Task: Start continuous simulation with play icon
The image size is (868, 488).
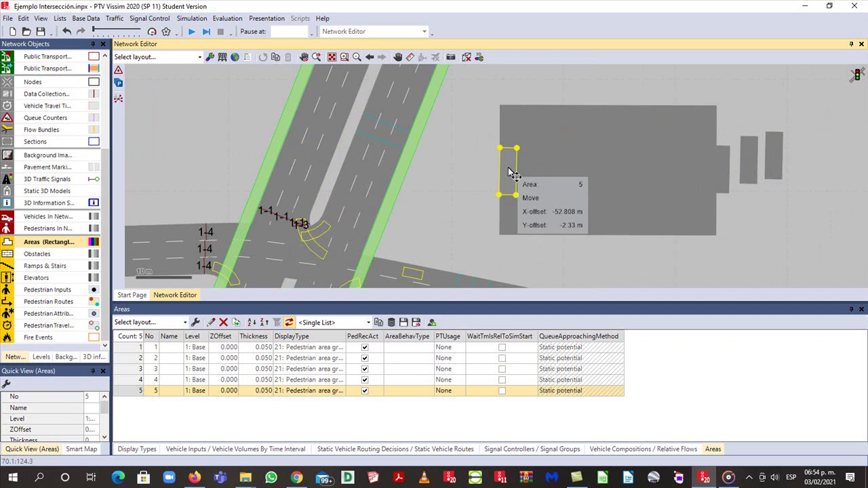Action: click(x=192, y=31)
